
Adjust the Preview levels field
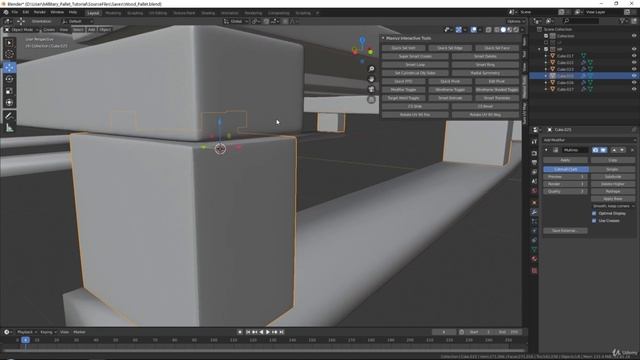point(565,177)
